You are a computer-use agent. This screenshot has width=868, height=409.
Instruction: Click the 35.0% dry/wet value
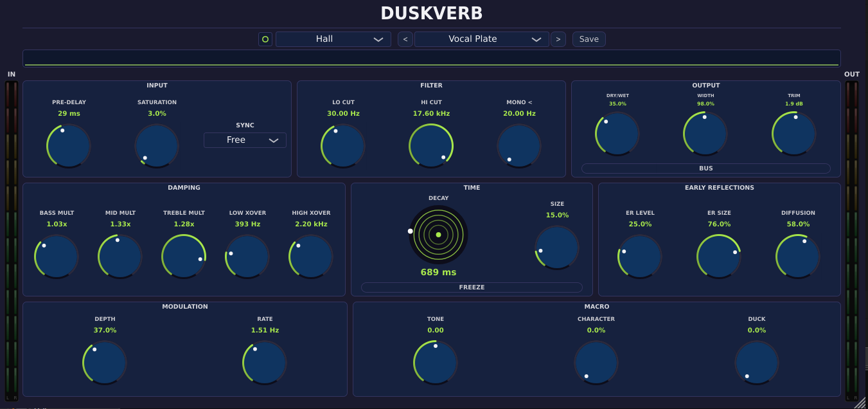[x=617, y=104]
